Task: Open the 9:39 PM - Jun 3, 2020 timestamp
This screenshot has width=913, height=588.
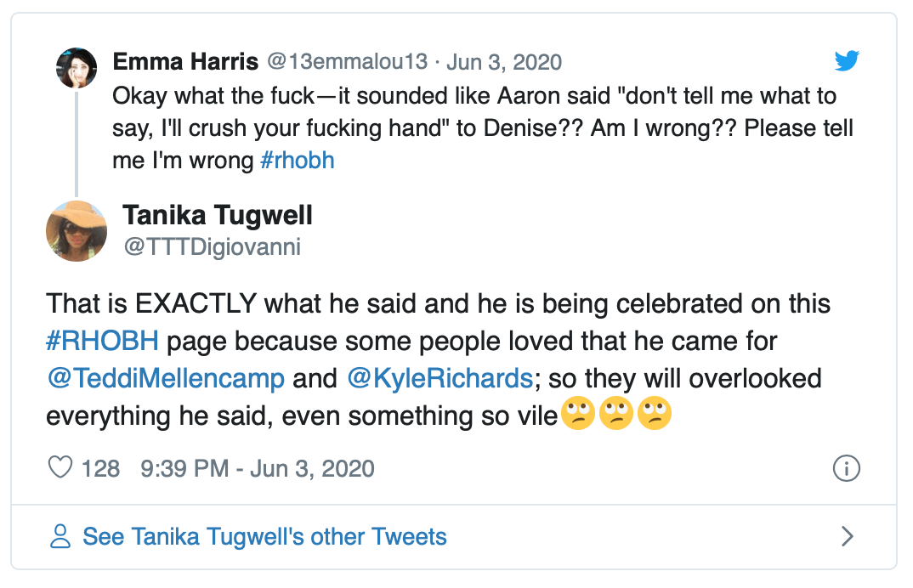Action: click(x=256, y=468)
